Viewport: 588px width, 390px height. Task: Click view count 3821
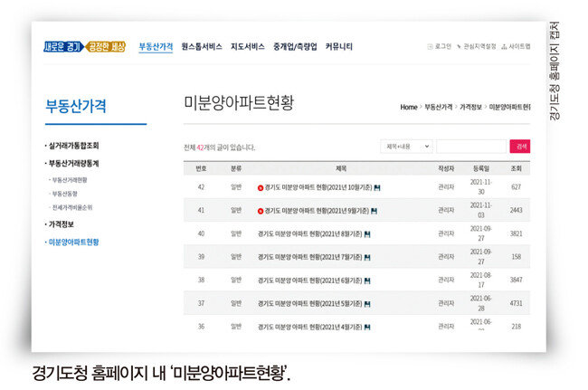click(x=516, y=233)
